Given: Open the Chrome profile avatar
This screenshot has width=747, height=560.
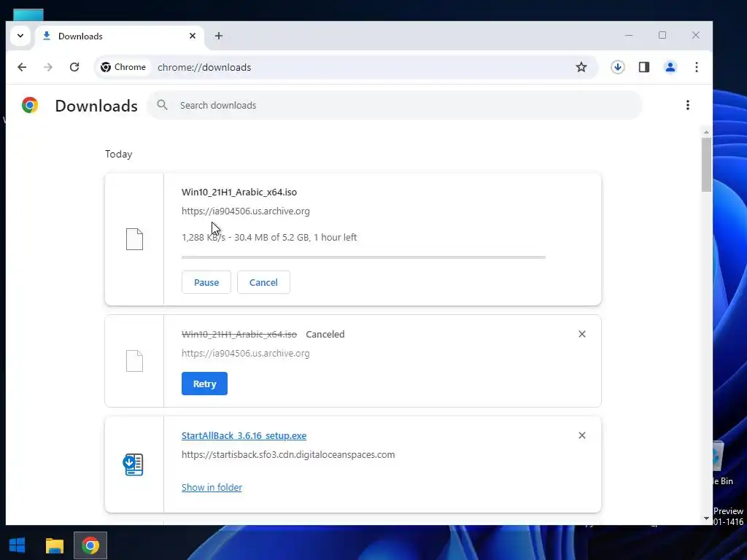Looking at the screenshot, I should point(670,67).
